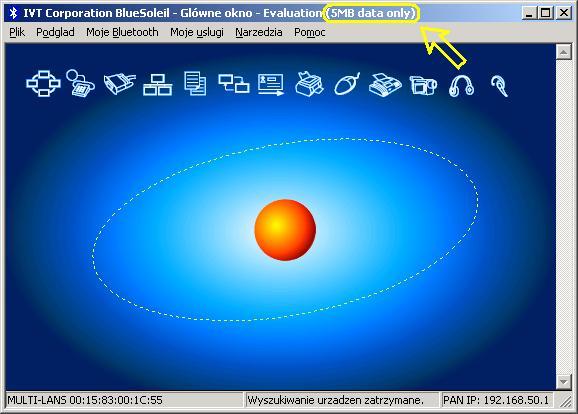
Task: Open the Bluetooth Headset earpiece icon
Action: point(500,86)
